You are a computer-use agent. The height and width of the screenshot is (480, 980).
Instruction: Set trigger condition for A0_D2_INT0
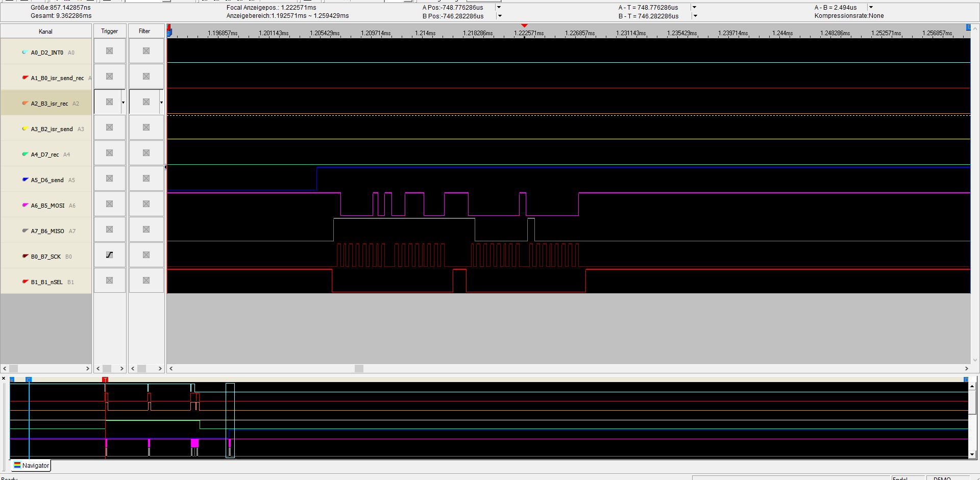tap(109, 51)
